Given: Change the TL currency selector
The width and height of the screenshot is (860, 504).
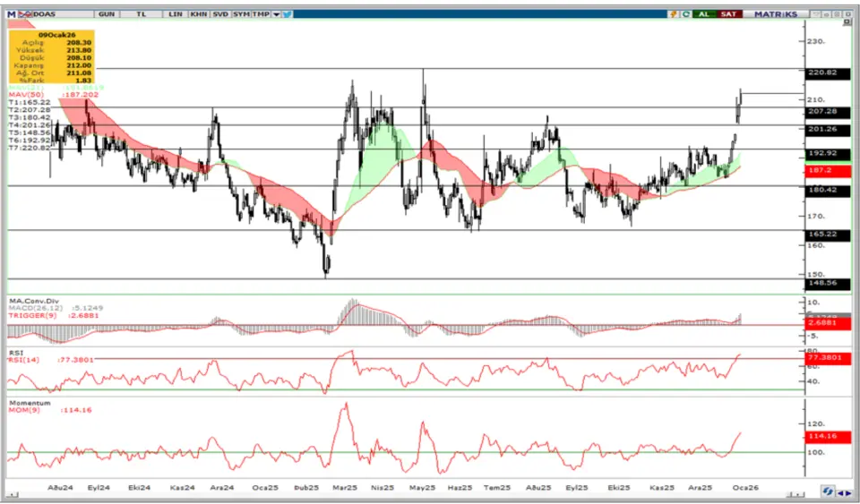Looking at the screenshot, I should (141, 14).
